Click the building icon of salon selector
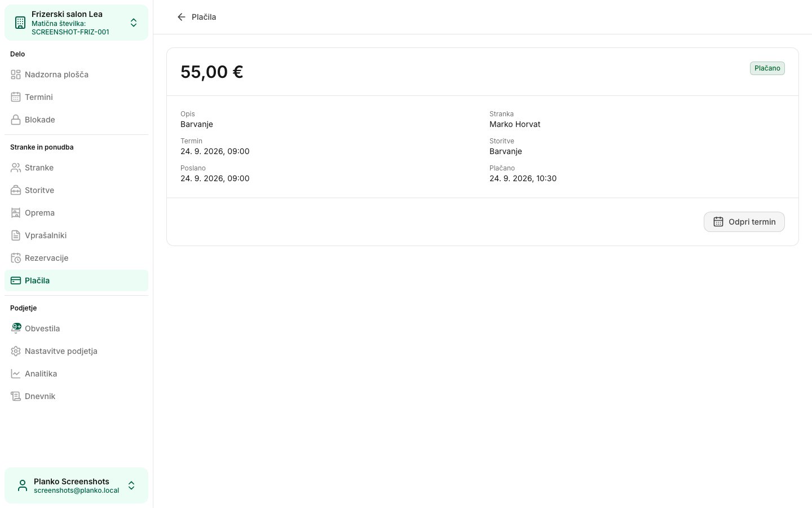812x508 pixels. (x=20, y=23)
